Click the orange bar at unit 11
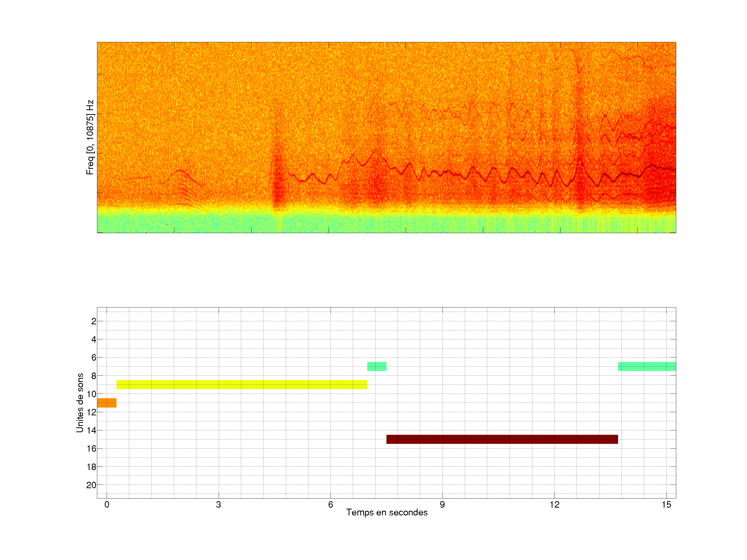The height and width of the screenshot is (560, 747). 107,403
